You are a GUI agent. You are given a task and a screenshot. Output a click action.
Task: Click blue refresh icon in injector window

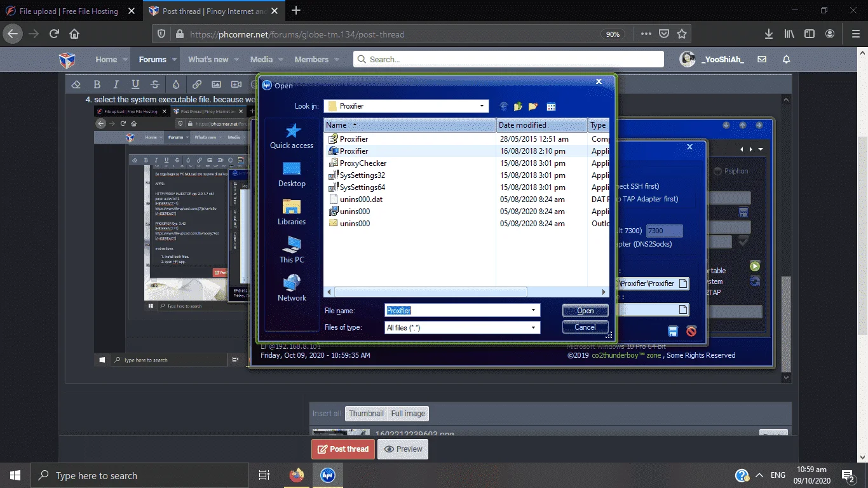755,281
